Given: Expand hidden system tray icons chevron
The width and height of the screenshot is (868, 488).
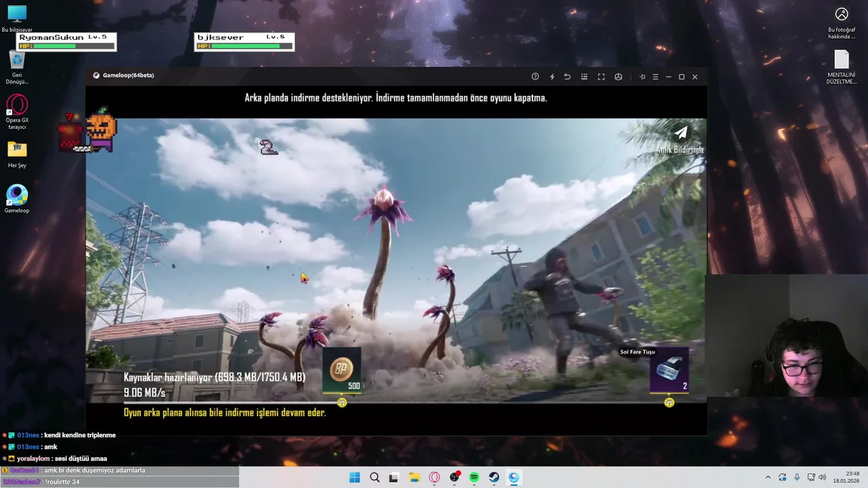Looking at the screenshot, I should pyautogui.click(x=768, y=477).
